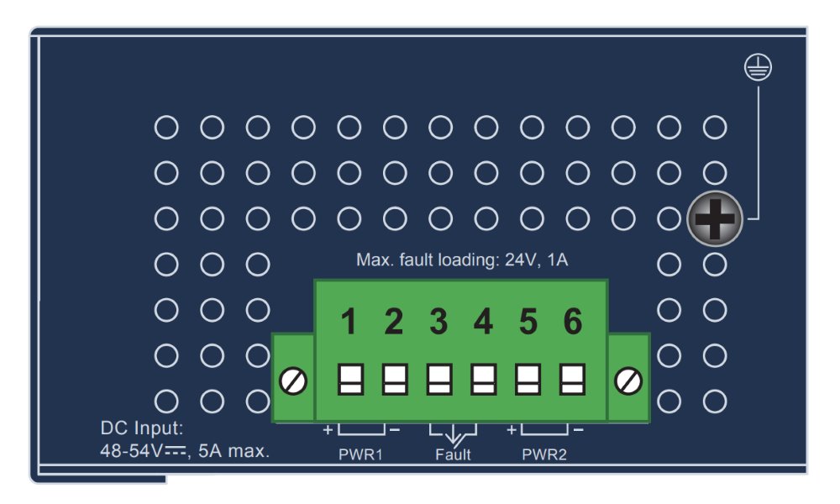Image resolution: width=840 pixels, height=504 pixels.
Task: Select terminal contact 1
Action: coord(351,378)
